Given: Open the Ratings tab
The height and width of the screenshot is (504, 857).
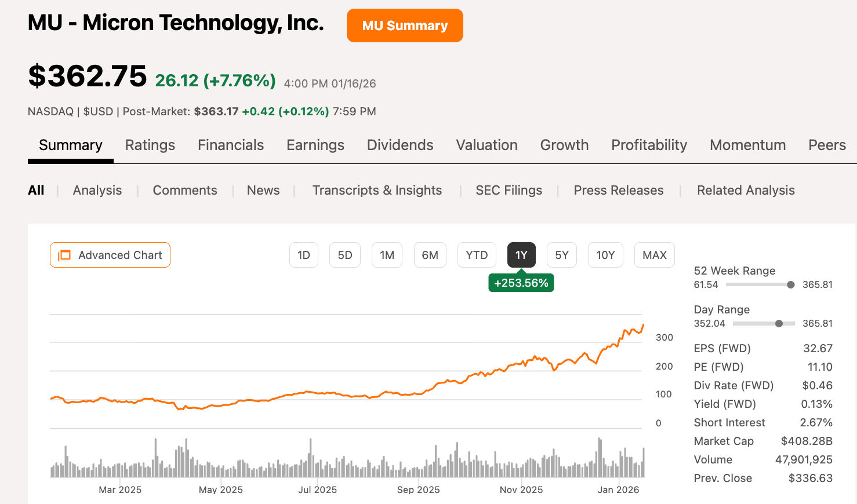Looking at the screenshot, I should [x=150, y=145].
